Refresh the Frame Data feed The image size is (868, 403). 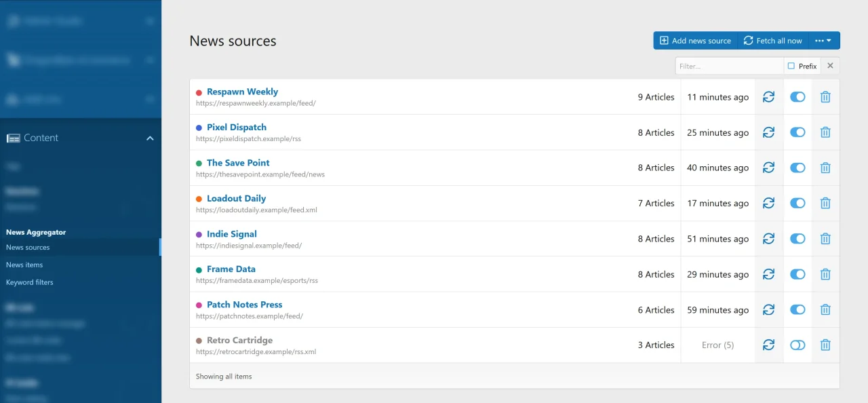tap(768, 274)
